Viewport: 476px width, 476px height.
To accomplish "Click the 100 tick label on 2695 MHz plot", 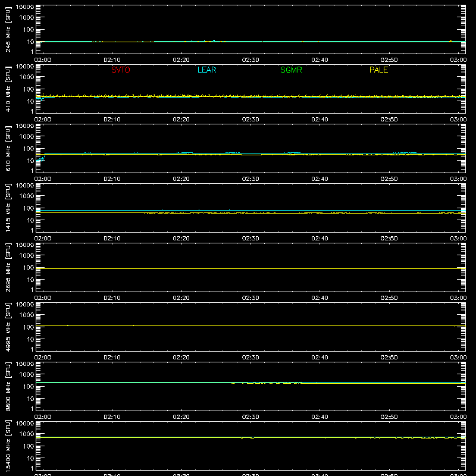I will pos(29,268).
